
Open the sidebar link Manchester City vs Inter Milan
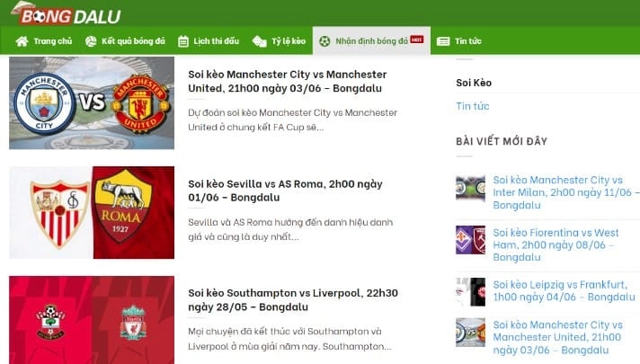[x=566, y=192]
